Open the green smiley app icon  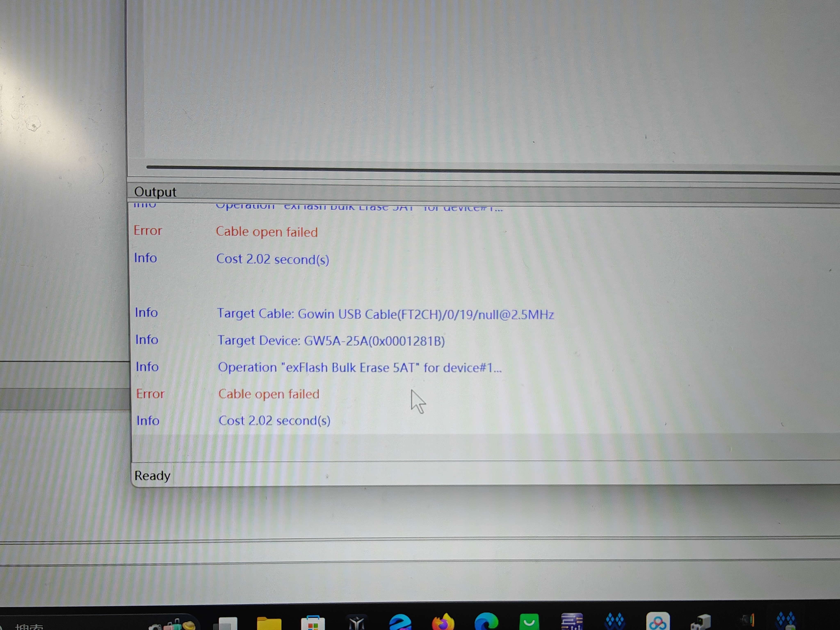(529, 623)
